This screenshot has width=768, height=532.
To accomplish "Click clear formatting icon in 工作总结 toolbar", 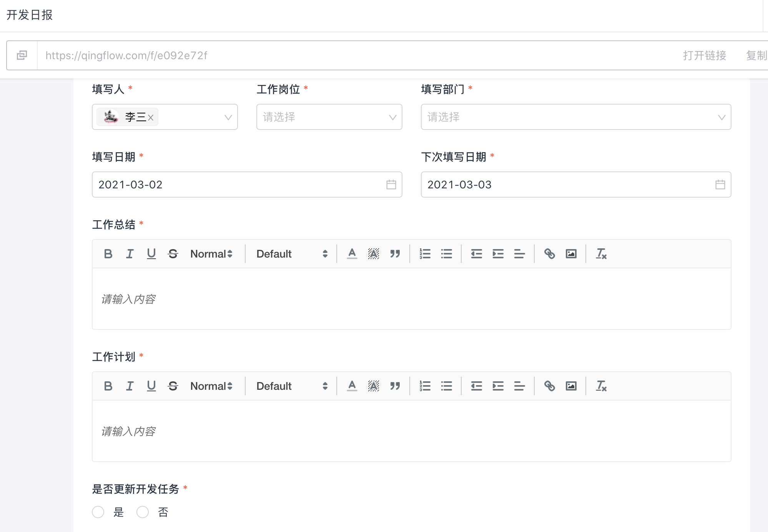I will [x=601, y=254].
